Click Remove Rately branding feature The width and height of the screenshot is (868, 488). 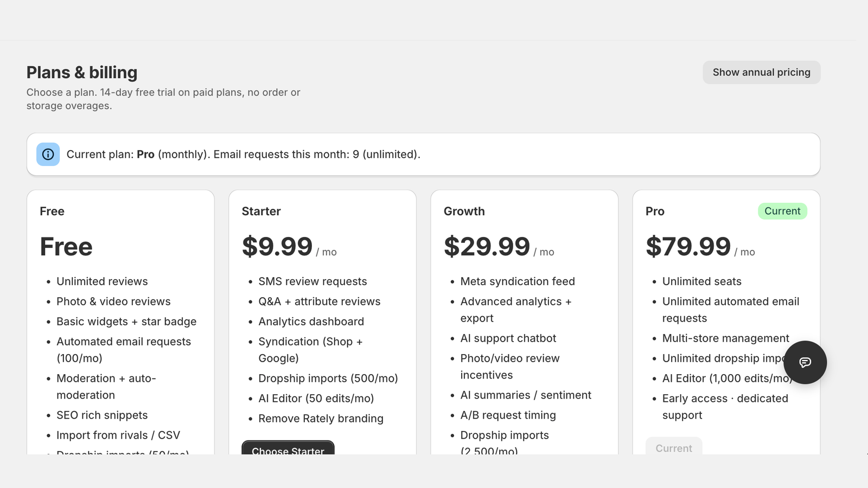pos(321,419)
